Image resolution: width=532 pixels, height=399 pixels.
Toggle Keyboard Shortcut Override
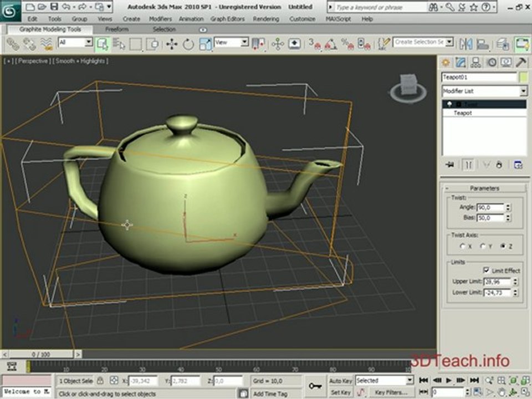294,44
